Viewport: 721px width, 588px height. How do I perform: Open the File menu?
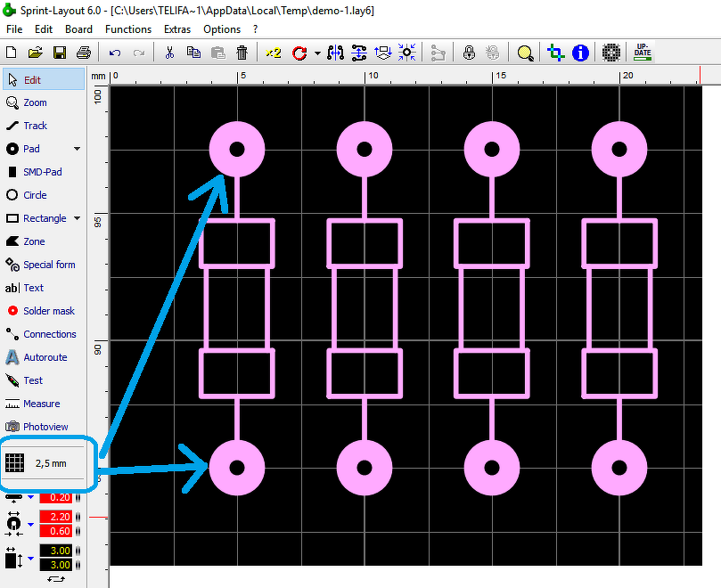(14, 29)
